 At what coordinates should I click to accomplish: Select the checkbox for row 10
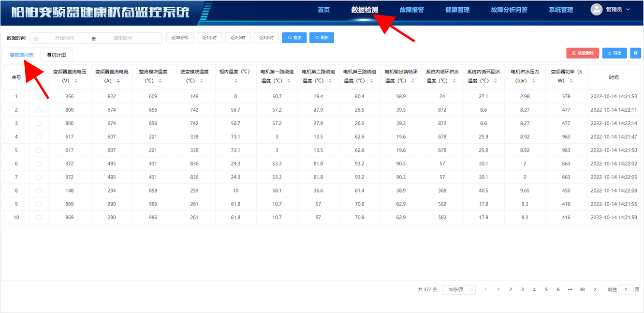[x=39, y=217]
